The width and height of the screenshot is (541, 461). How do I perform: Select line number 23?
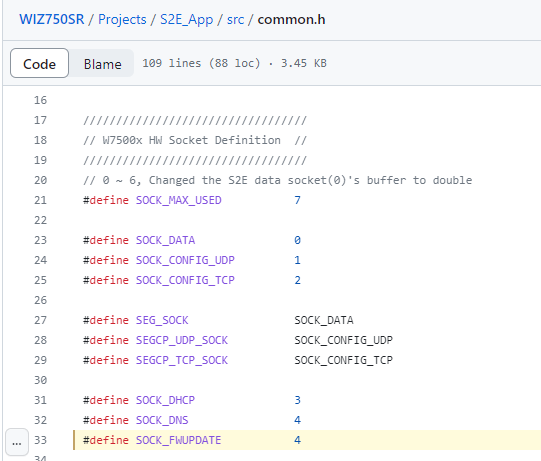click(40, 241)
